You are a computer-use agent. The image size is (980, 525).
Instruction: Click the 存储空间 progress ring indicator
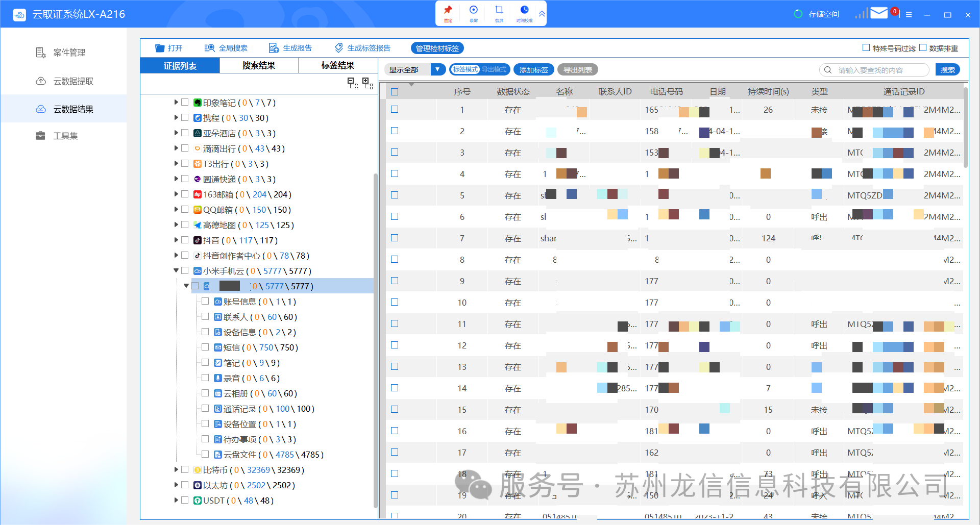[x=799, y=14]
